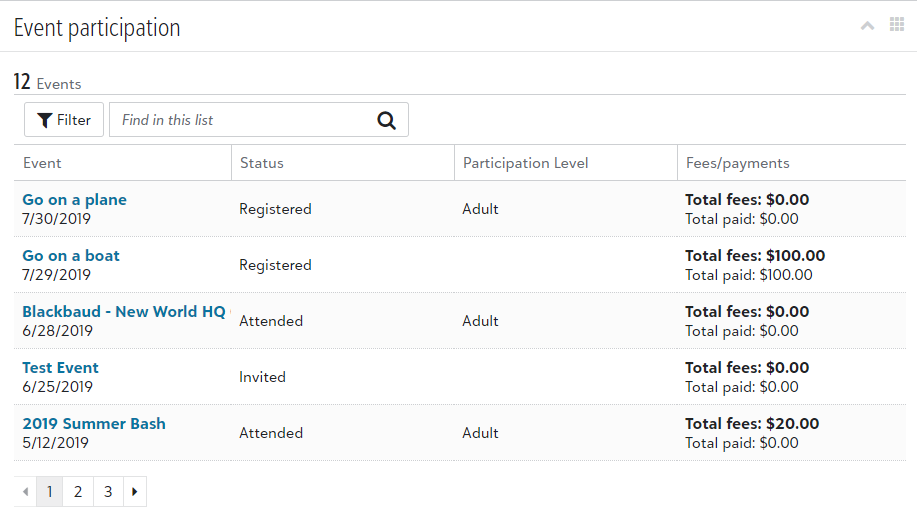Screen dimensions: 917x530
Task: Open the Filter button
Action: (x=64, y=120)
